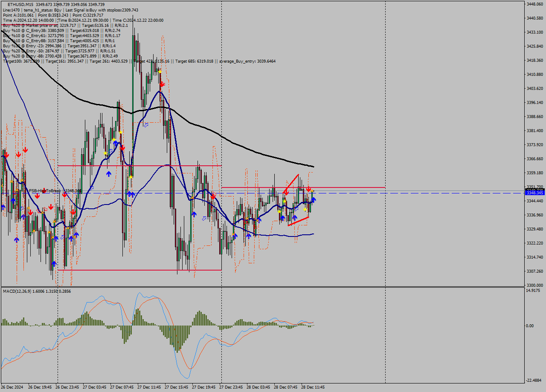
Task: Click the '28 Dec 11:45' time axis label
Action: point(313,387)
